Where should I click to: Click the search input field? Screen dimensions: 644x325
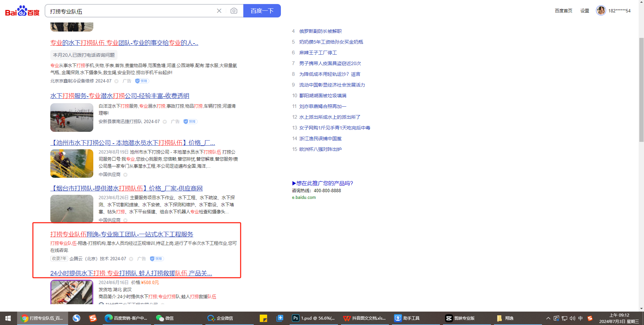(131, 11)
